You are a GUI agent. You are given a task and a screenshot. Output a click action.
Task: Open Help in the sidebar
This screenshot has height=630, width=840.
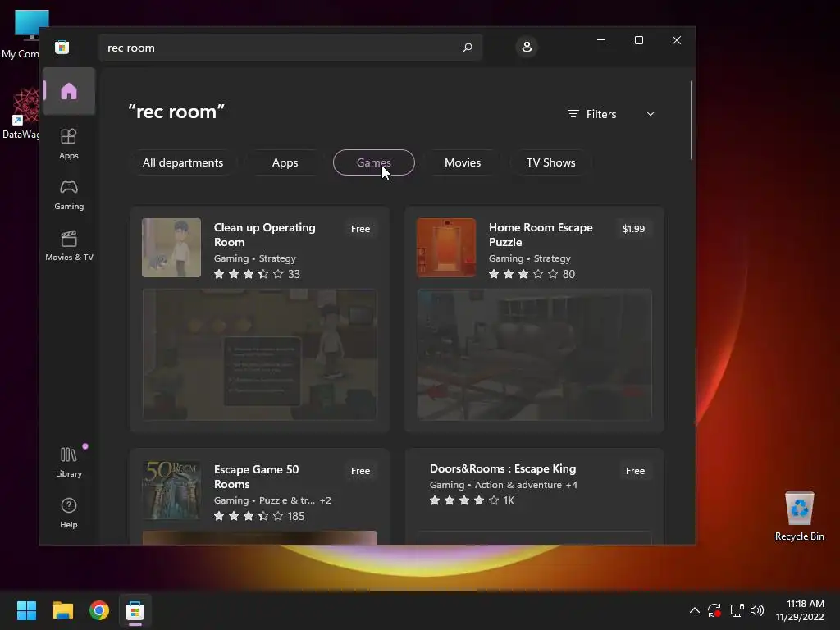tap(69, 514)
